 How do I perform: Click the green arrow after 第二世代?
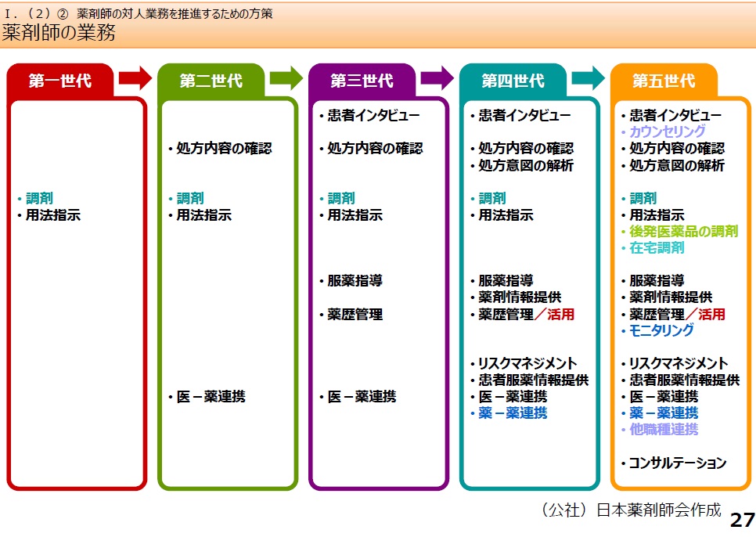click(286, 77)
